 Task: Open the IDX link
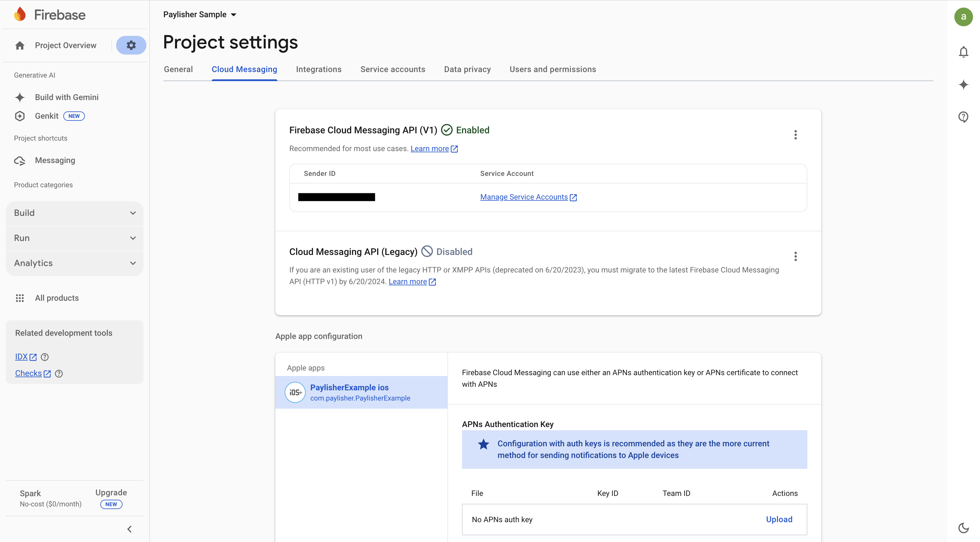tap(25, 357)
